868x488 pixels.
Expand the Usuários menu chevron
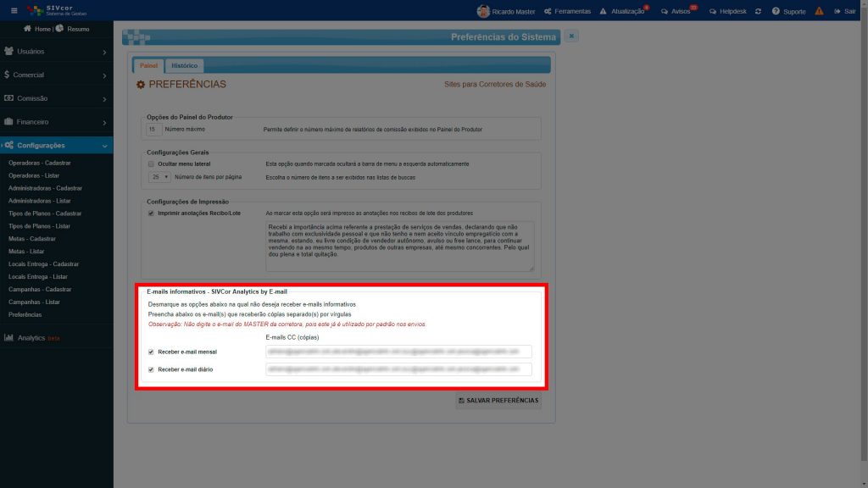pyautogui.click(x=104, y=52)
